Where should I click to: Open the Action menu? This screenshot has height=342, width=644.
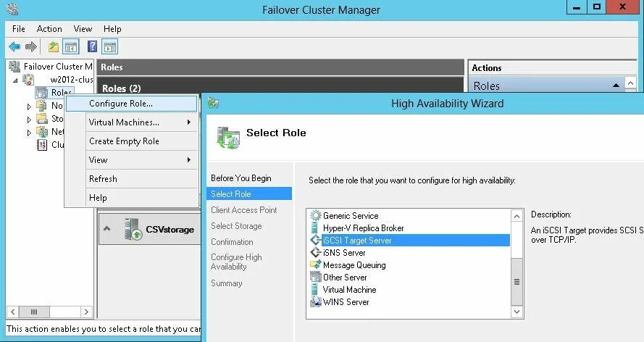pyautogui.click(x=49, y=29)
